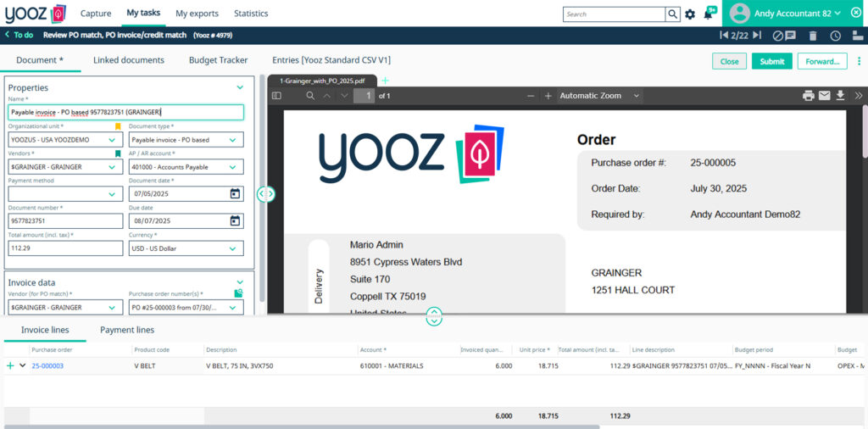Click the Close button
Image resolution: width=868 pixels, height=429 pixels.
coord(729,61)
